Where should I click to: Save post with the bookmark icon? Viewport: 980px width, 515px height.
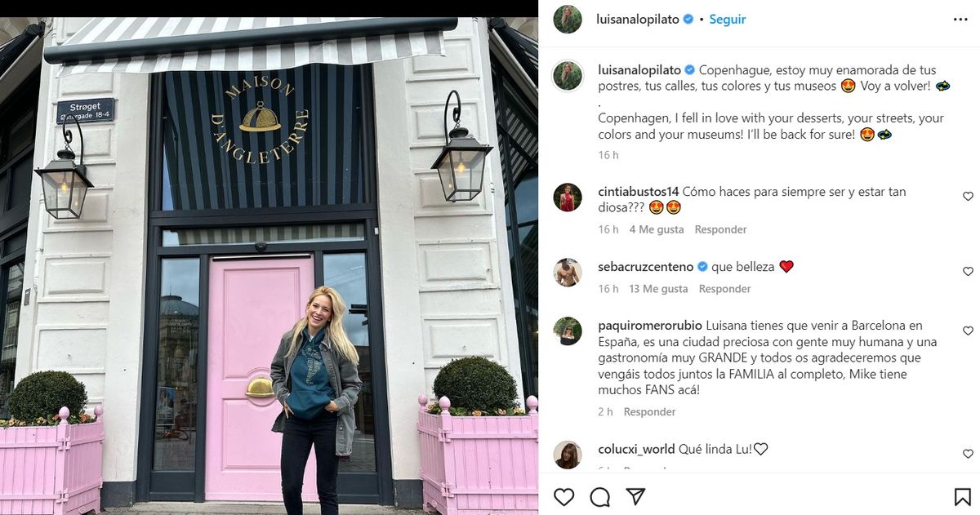point(963,496)
